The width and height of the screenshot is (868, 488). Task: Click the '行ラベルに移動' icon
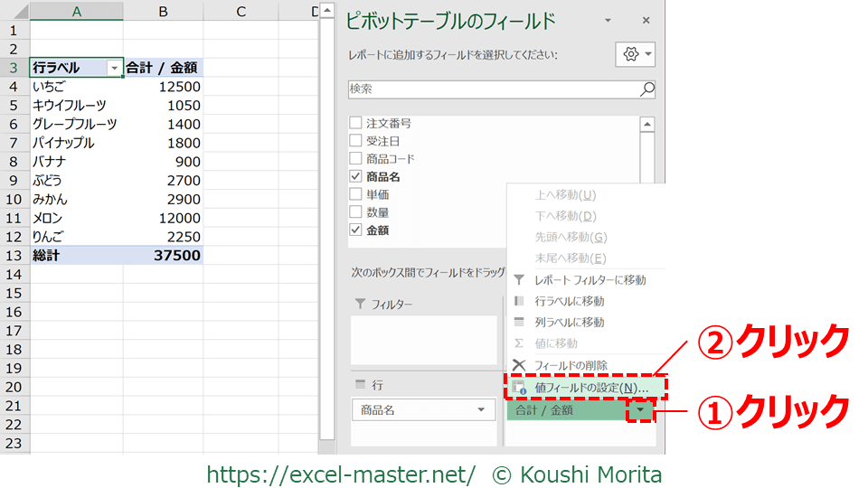tap(519, 301)
